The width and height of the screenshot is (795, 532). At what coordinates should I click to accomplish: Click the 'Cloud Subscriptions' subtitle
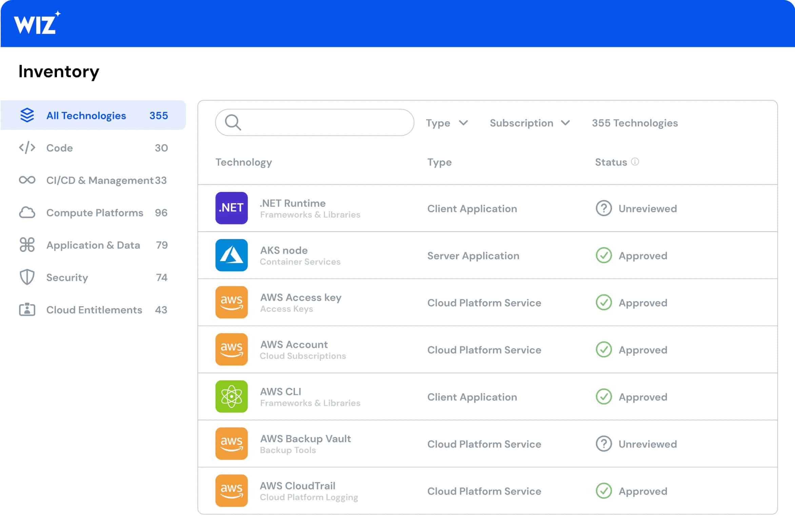point(303,356)
